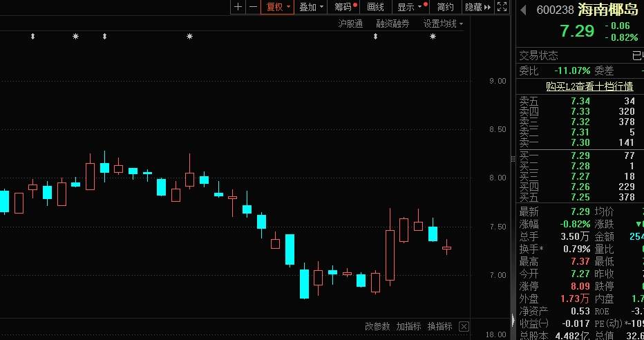Toggle the 筹码 chip distribution view

click(344, 7)
